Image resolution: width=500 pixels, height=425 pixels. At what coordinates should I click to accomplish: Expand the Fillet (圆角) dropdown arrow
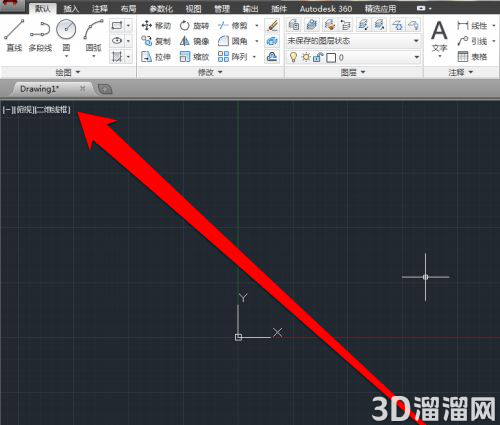click(x=257, y=41)
